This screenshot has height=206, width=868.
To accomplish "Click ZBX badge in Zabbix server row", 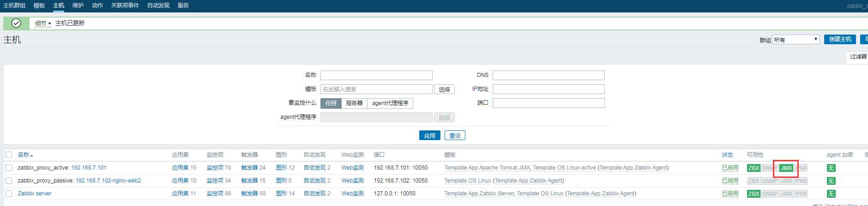I will 753,194.
